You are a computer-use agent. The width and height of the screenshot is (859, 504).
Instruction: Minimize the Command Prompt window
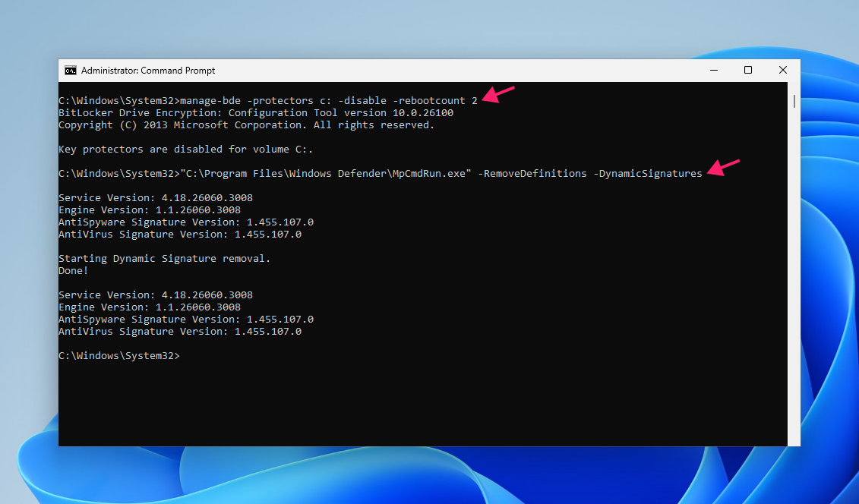click(714, 70)
